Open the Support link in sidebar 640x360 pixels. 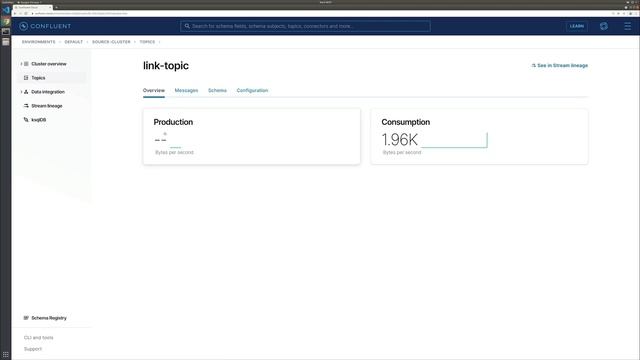click(33, 349)
